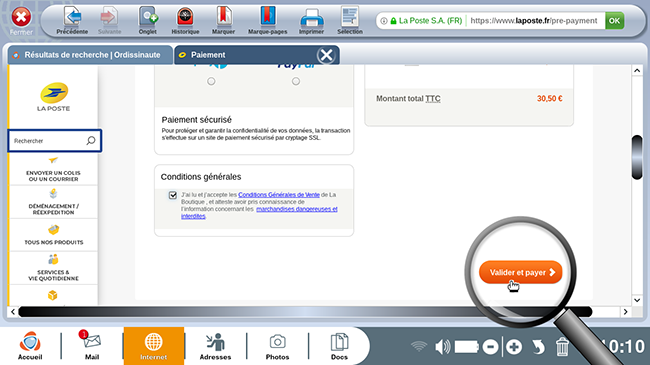Open Photos in the taskbar
650x365 pixels.
click(x=277, y=346)
